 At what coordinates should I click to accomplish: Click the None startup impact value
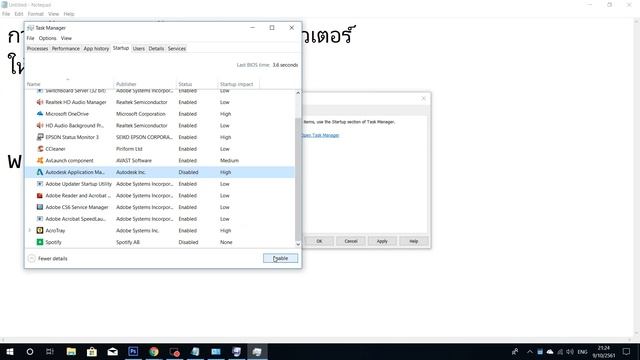(x=226, y=242)
